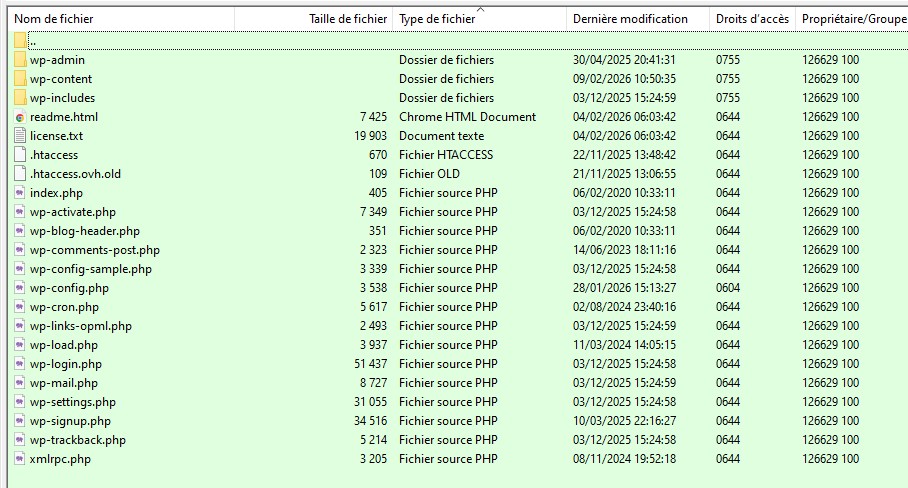This screenshot has width=908, height=488.
Task: Sort by Dernière modification column
Action: (x=638, y=19)
